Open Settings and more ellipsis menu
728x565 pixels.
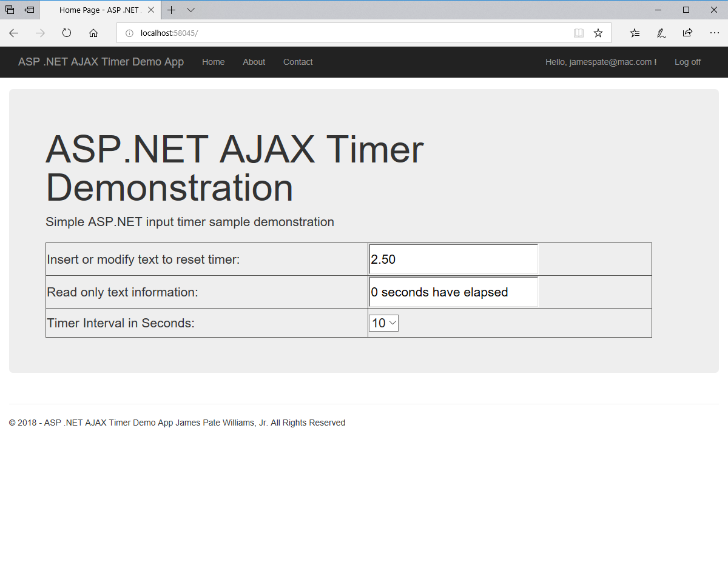pos(714,33)
